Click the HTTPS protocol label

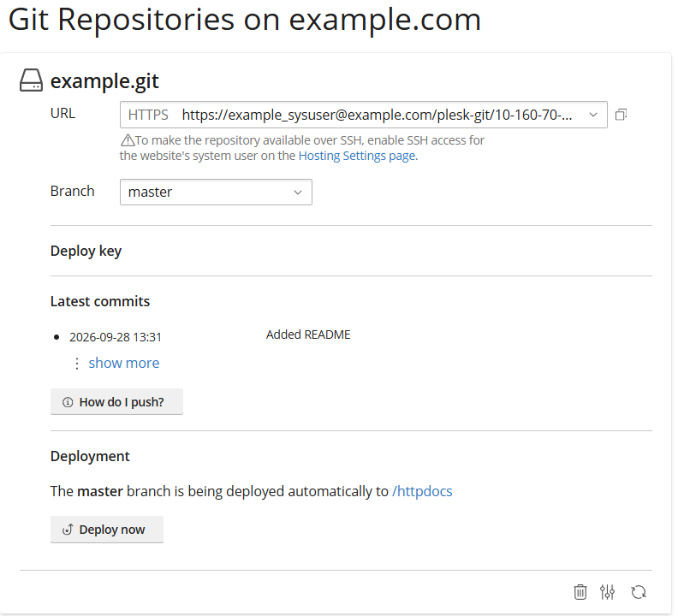tap(148, 115)
